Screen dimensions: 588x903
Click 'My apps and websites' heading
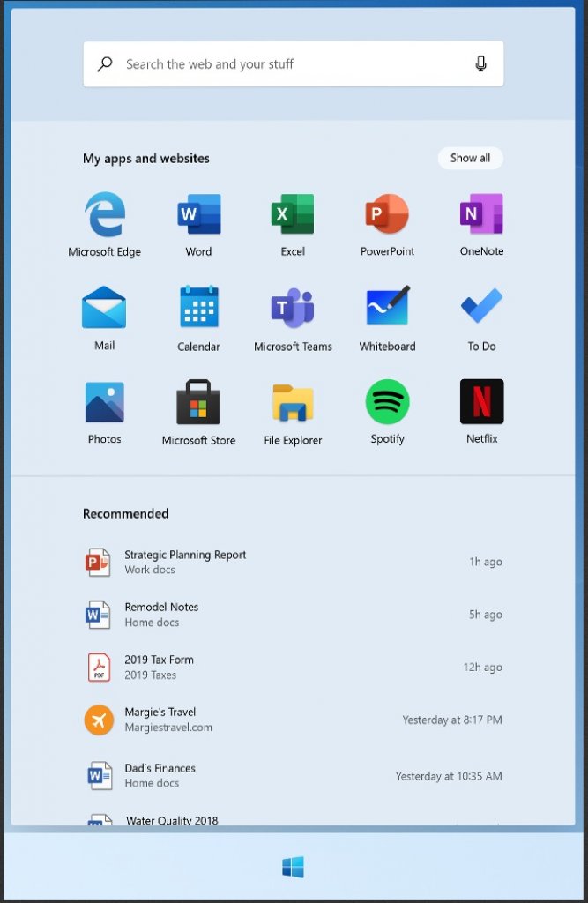point(146,159)
